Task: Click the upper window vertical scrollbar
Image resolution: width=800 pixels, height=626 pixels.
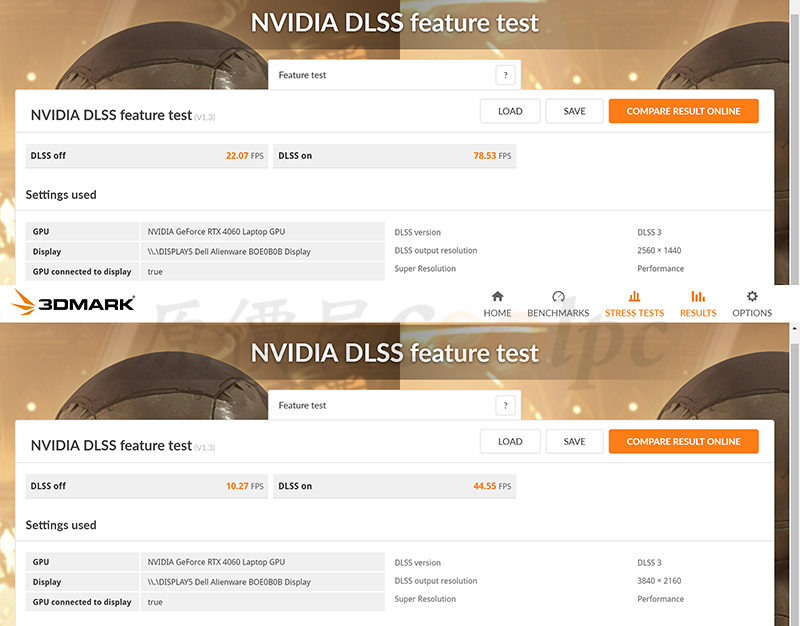Action: tap(794, 148)
